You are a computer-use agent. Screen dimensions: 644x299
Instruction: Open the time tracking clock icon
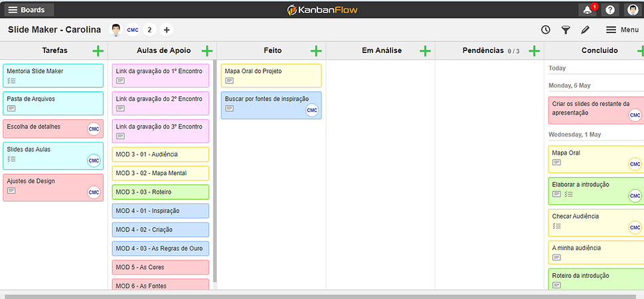pos(546,30)
